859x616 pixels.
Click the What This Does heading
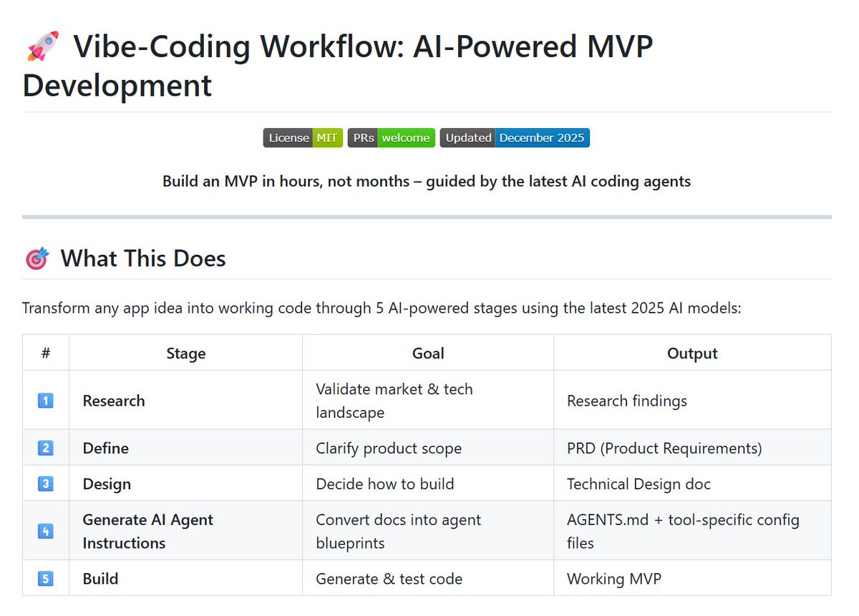point(142,258)
